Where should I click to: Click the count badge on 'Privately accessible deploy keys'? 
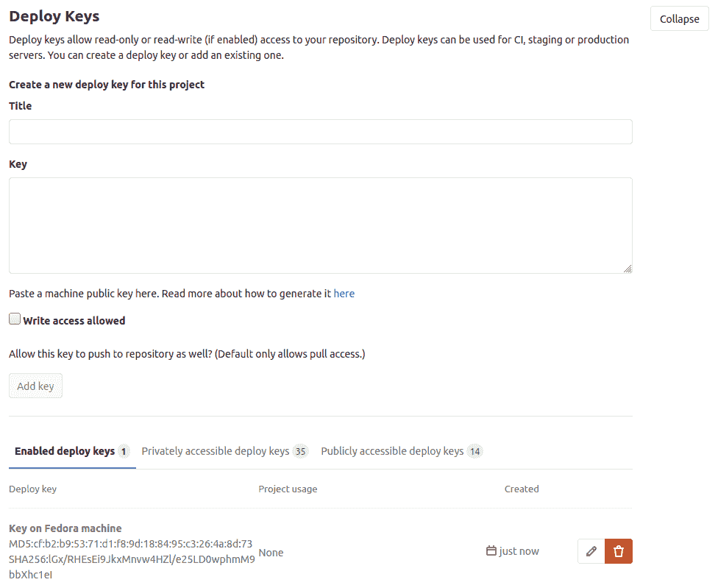(302, 450)
